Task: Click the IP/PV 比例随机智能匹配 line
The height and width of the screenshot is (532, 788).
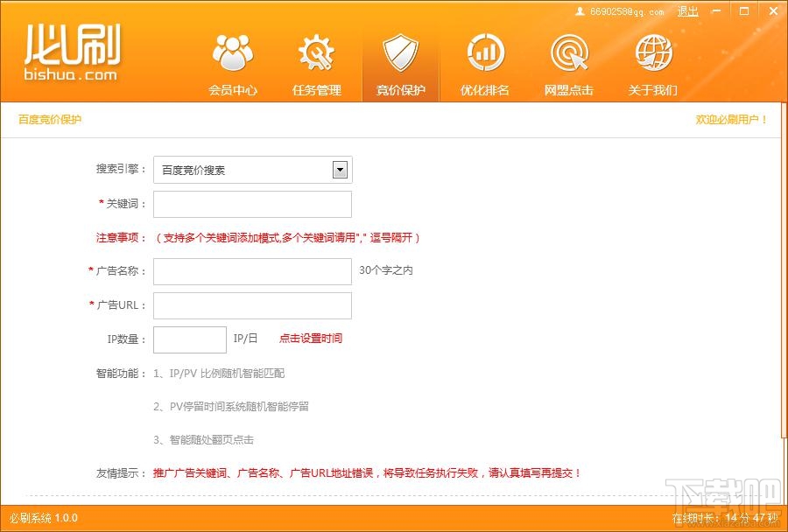Action: click(x=219, y=374)
